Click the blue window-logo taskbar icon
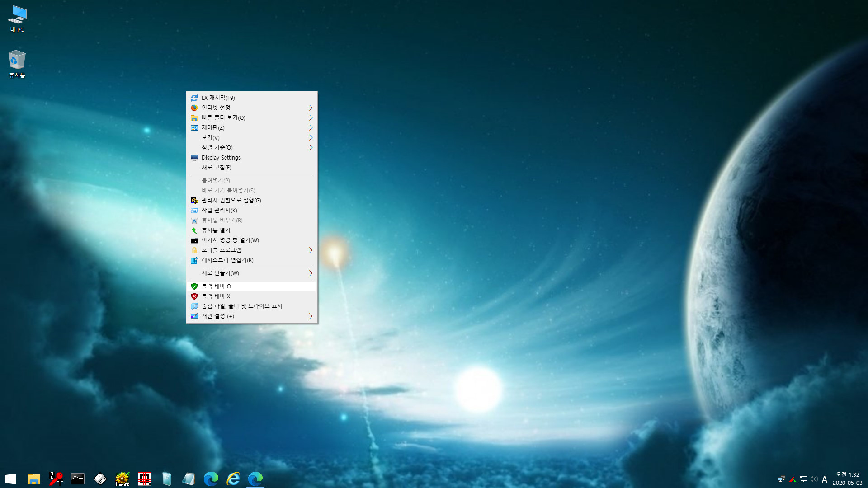The image size is (868, 488). (x=166, y=479)
